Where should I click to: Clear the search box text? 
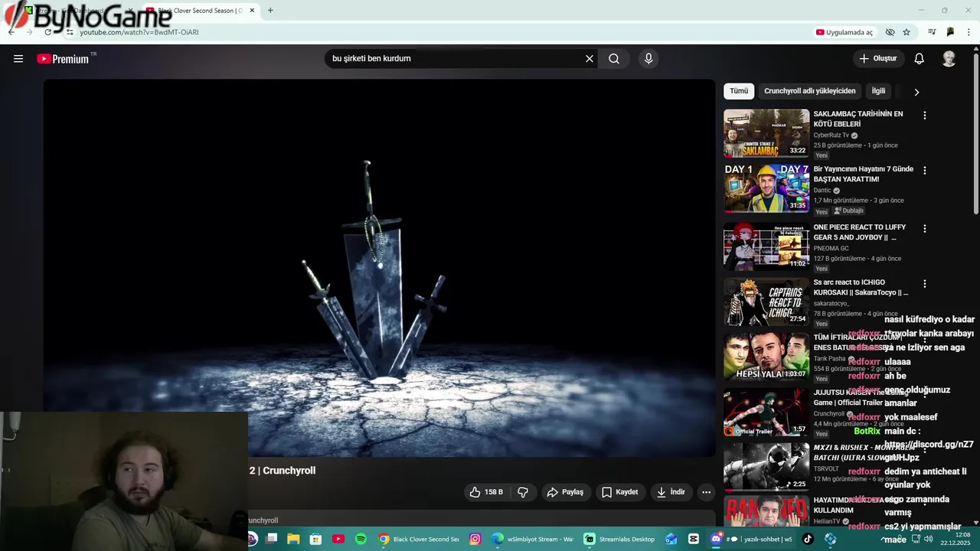click(x=590, y=59)
